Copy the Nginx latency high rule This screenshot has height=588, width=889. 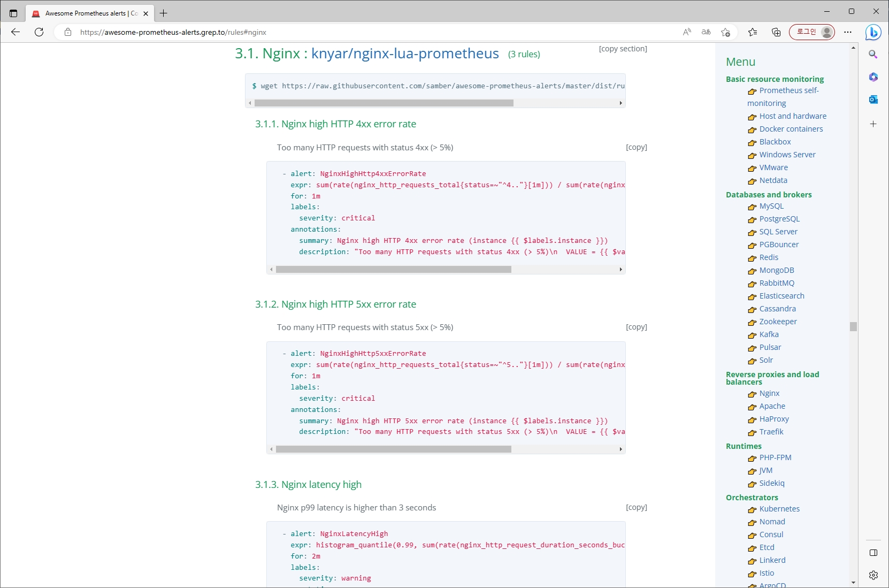pyautogui.click(x=637, y=507)
